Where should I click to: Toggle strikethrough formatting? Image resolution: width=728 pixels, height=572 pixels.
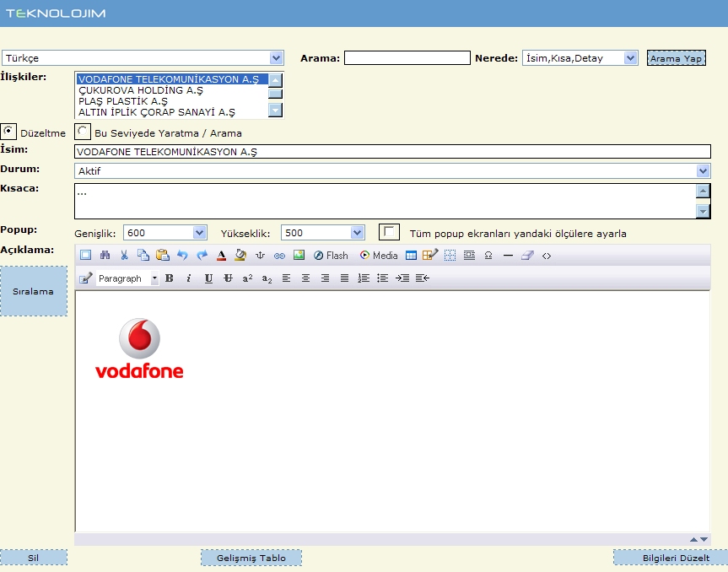[x=228, y=278]
